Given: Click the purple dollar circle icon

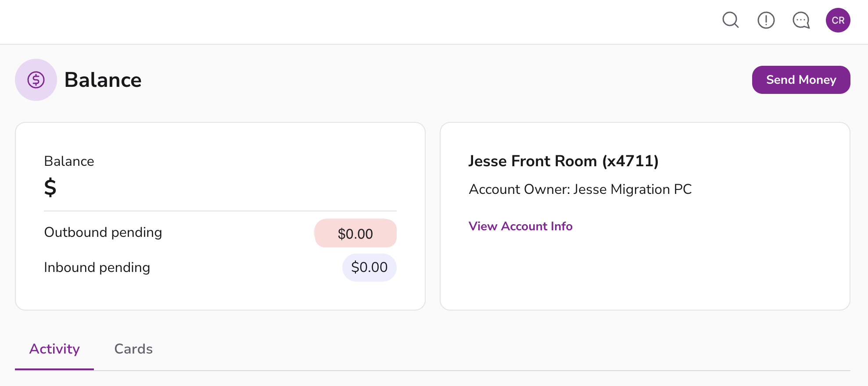Looking at the screenshot, I should coord(36,80).
